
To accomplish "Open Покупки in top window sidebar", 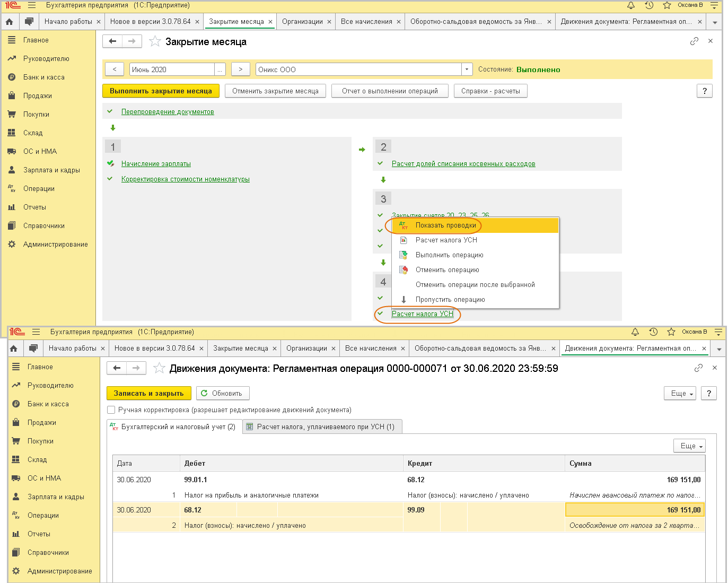I will point(36,115).
